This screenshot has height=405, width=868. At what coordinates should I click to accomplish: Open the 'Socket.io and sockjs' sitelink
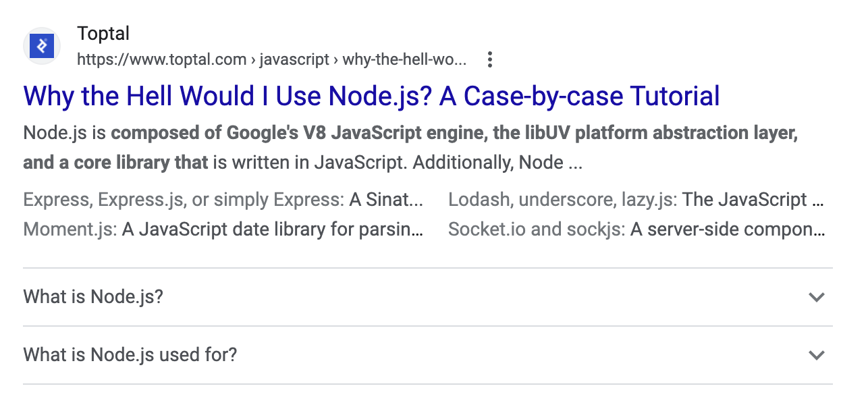(x=636, y=230)
